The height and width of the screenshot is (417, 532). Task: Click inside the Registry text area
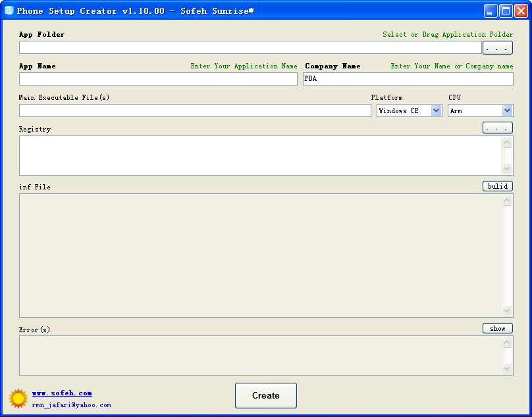tap(260, 155)
